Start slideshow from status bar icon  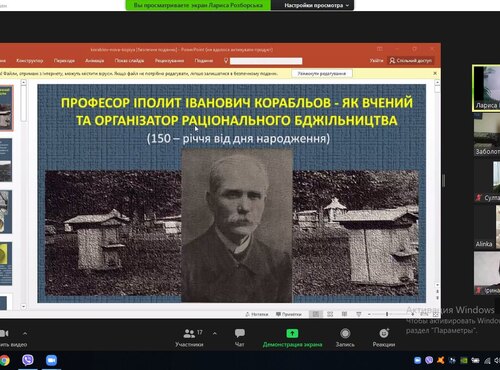click(x=359, y=314)
